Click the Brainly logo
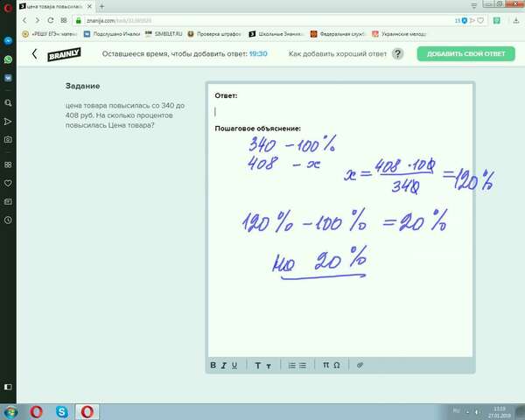 64,54
